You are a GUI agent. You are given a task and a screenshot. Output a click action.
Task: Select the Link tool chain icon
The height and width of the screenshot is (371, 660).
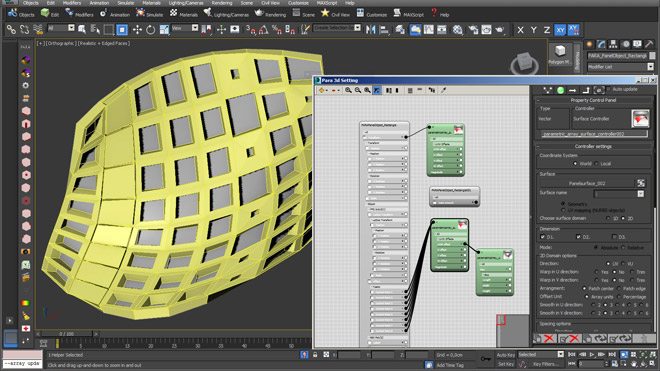11,29
